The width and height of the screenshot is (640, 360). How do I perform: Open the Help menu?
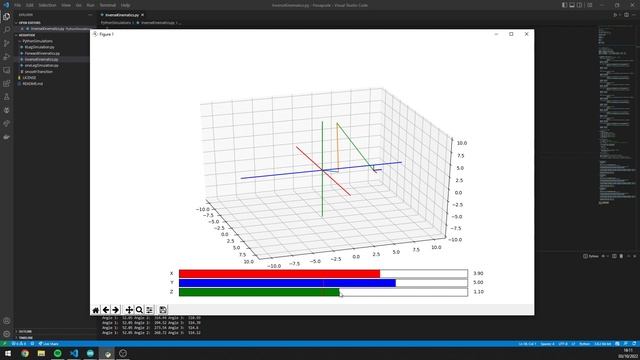pos(125,5)
